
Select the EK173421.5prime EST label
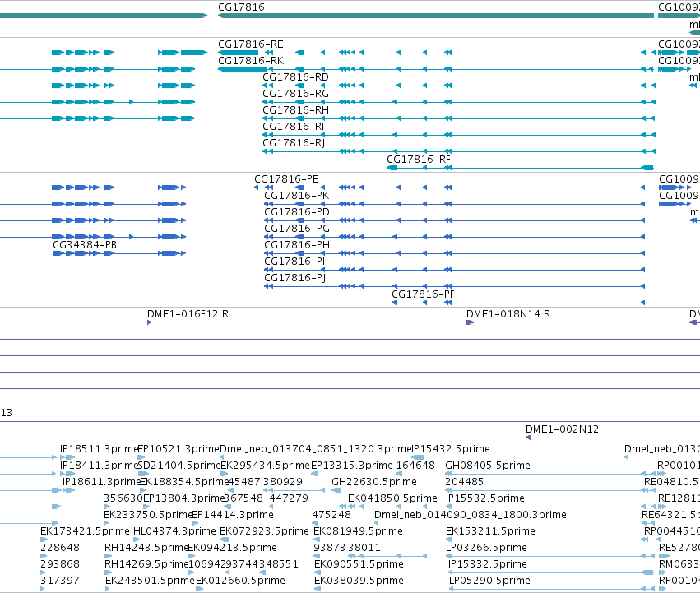[85, 532]
